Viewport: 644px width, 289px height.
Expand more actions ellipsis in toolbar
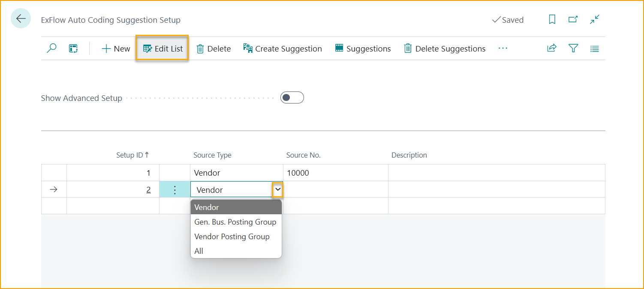click(503, 49)
